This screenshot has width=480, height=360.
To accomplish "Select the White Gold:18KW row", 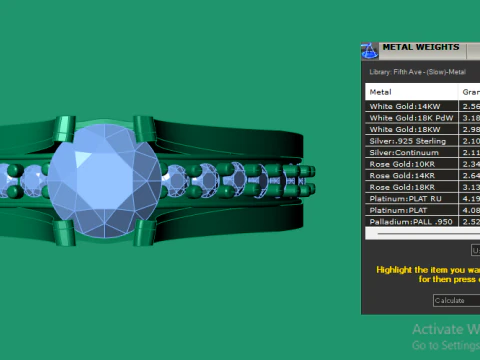I will 423,129.
